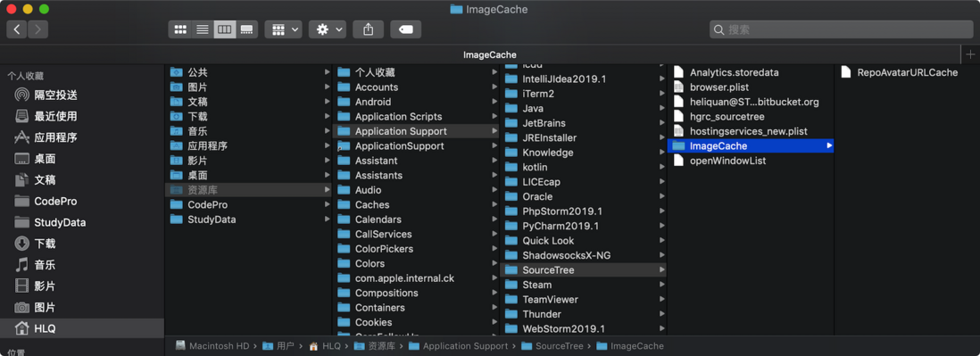
Task: Select the SourceTree folder row
Action: click(583, 269)
